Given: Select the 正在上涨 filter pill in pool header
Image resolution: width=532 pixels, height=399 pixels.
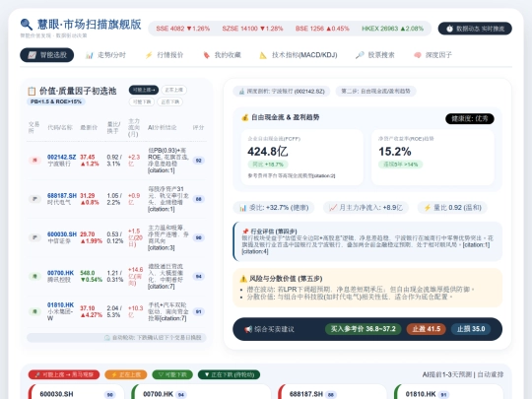Looking at the screenshot, I should 173,90.
